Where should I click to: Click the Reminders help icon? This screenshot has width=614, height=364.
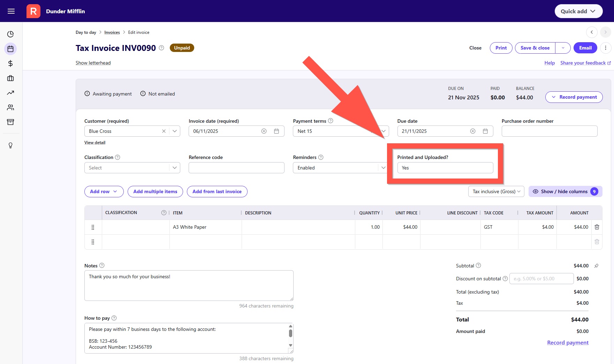click(x=321, y=157)
